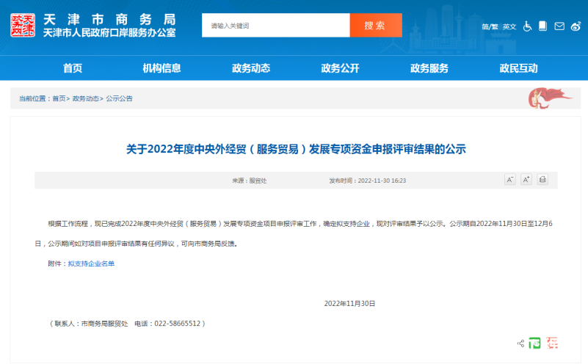Click the email envelope icon

(x=559, y=26)
